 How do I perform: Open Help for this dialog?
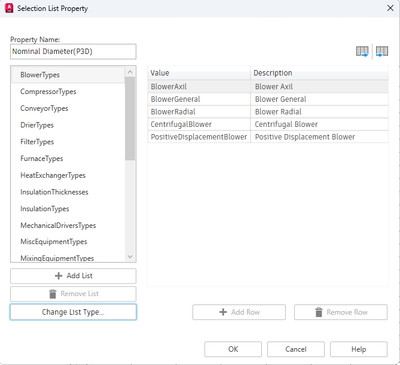(x=359, y=349)
